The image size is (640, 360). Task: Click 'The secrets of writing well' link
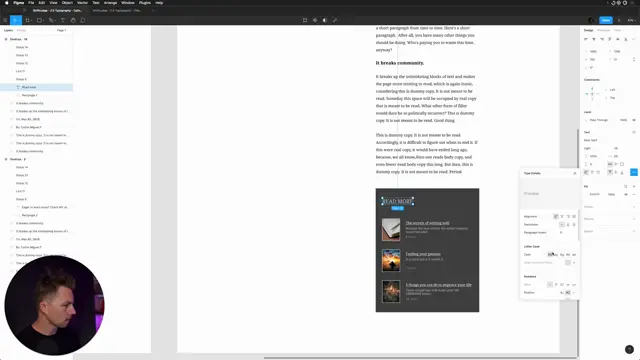(x=427, y=223)
